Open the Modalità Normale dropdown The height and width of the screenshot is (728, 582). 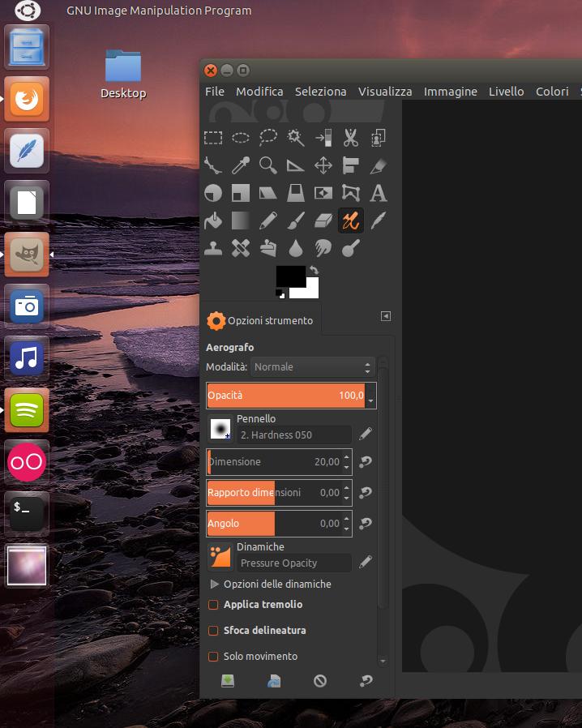[x=312, y=366]
